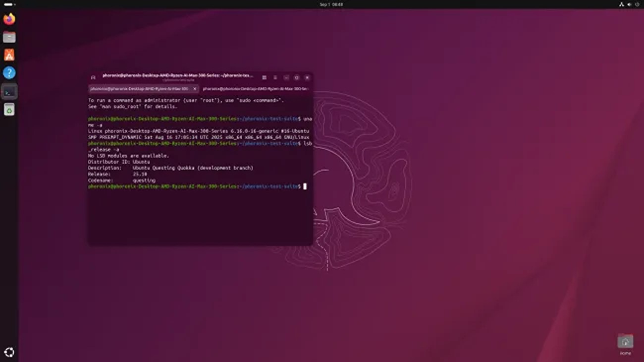Image resolution: width=644 pixels, height=362 pixels.
Task: Show applications using Ubuntu logo button
Action: pos(9,353)
